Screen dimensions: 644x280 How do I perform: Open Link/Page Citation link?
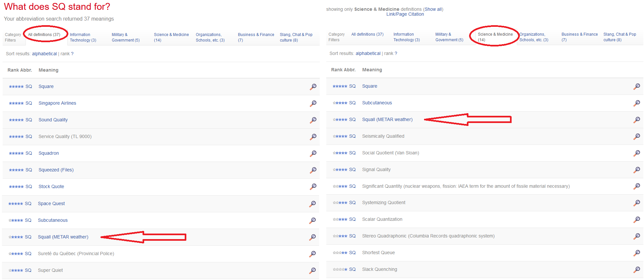coord(405,14)
